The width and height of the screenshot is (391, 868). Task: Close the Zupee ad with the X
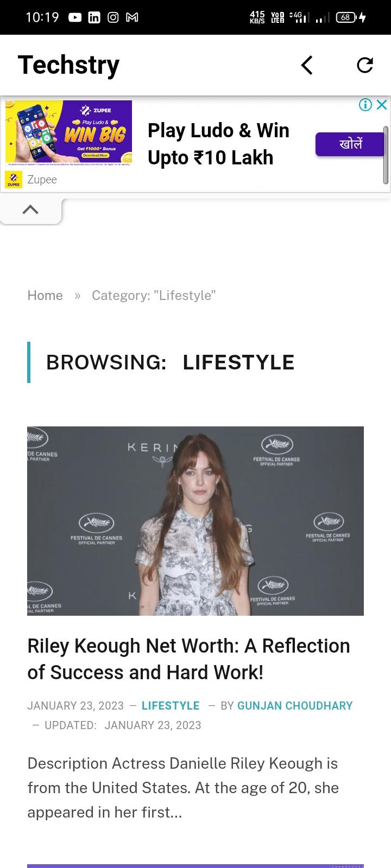(382, 105)
